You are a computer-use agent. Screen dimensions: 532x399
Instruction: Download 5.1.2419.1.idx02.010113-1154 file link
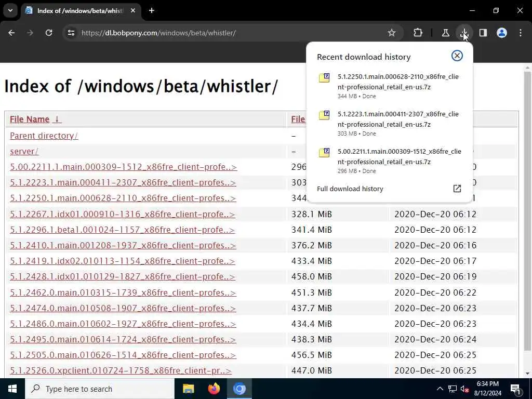pyautogui.click(x=122, y=261)
